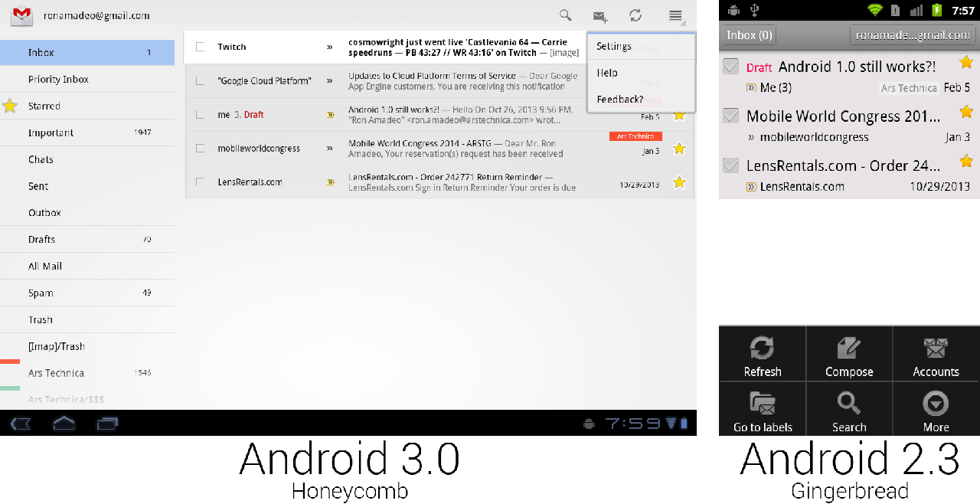Click the search magnifier icon in Honeycomb toolbar

tap(565, 15)
